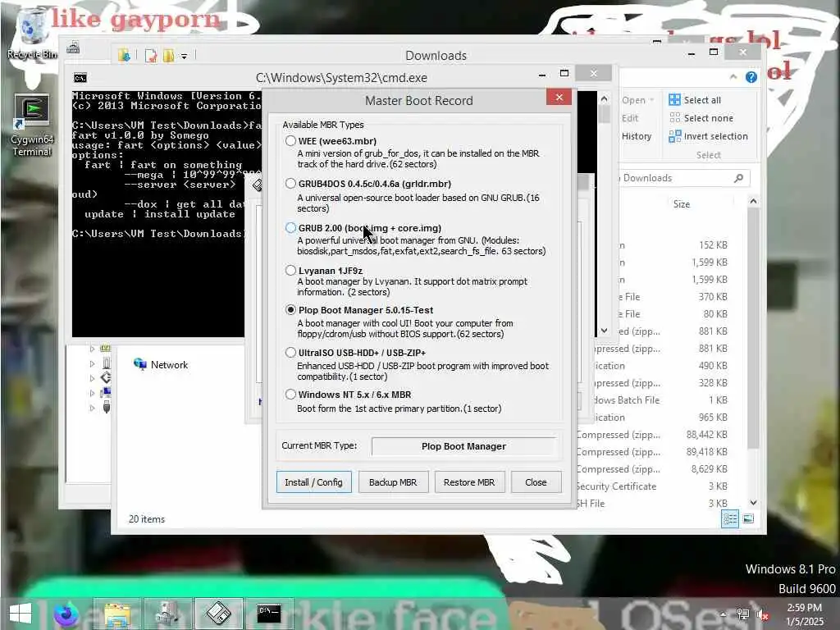Screen dimensions: 840x630
Task: Click the Search Downloads field
Action: 683,178
